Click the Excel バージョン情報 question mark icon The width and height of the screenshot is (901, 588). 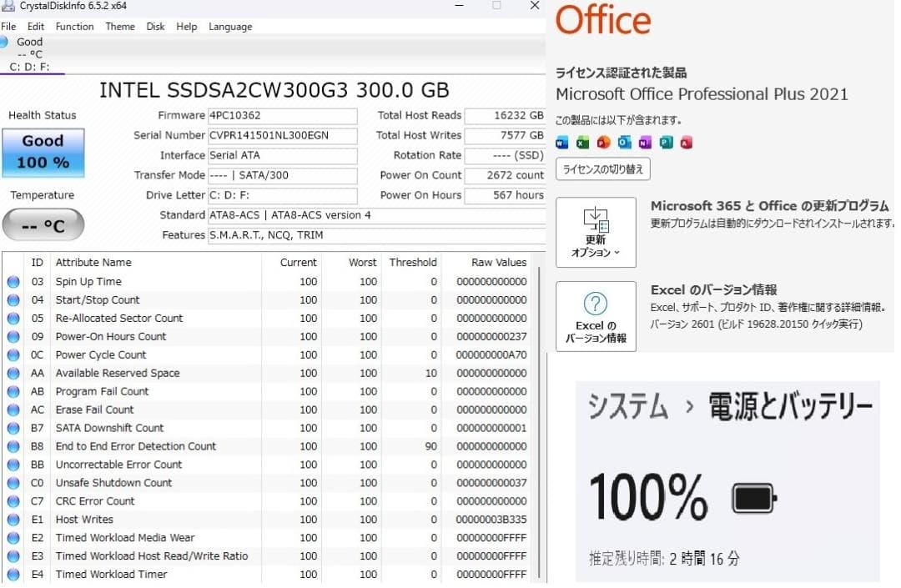point(596,304)
